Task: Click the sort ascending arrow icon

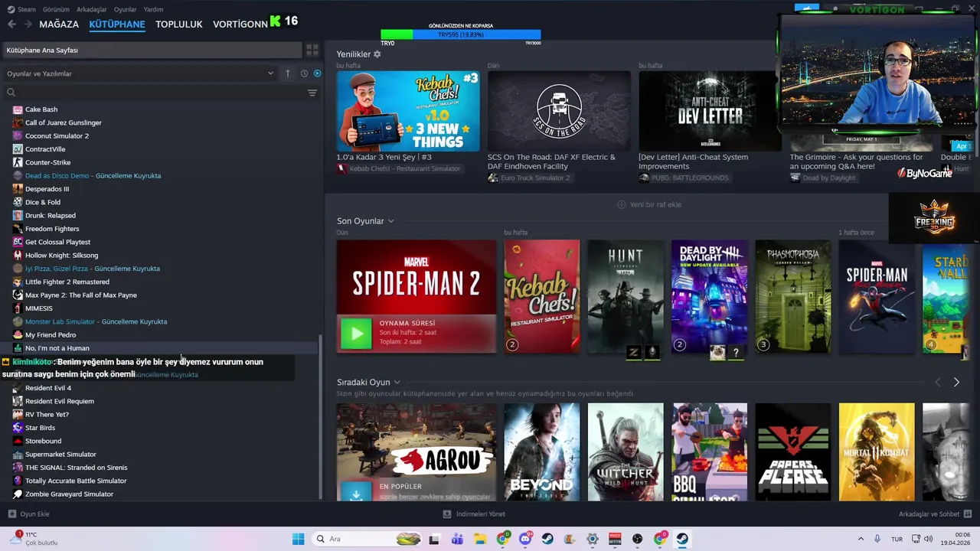Action: tap(288, 73)
